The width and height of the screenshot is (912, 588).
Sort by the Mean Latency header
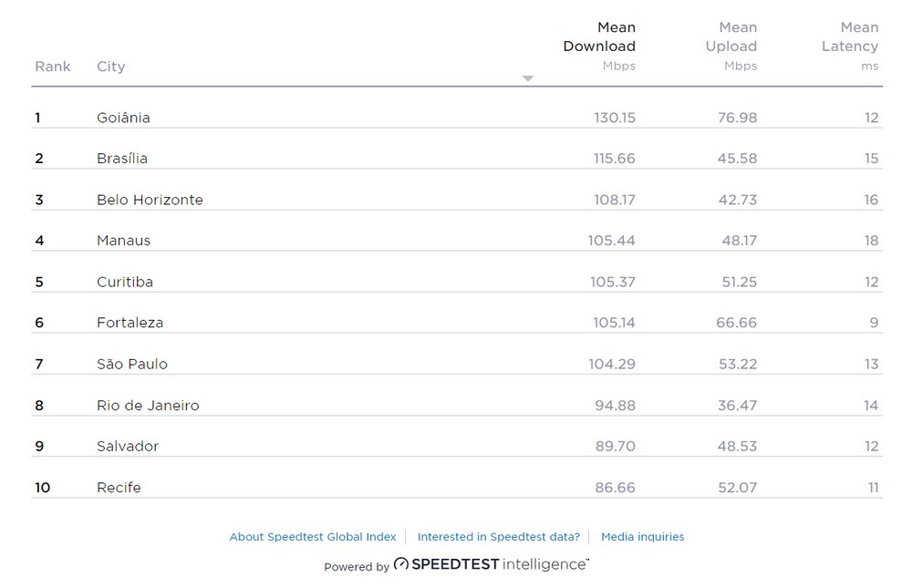pos(850,37)
